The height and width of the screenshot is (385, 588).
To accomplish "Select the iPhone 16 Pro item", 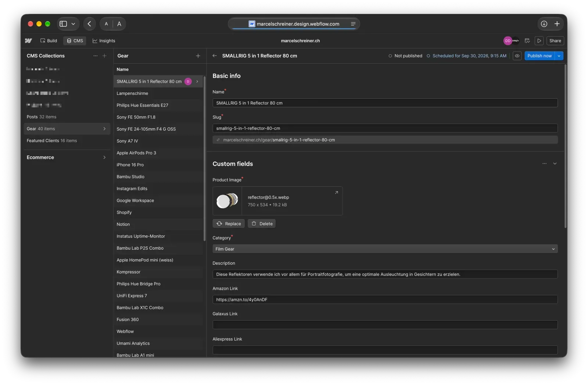I will point(158,165).
